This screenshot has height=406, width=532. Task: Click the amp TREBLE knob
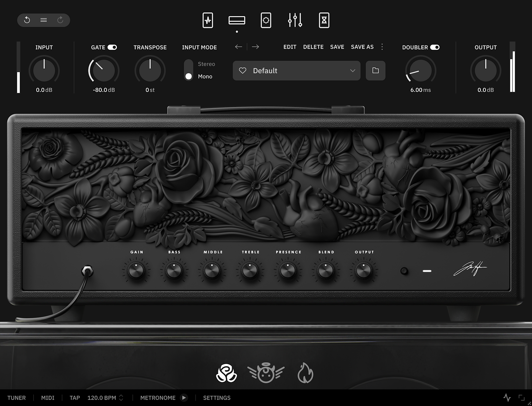pyautogui.click(x=250, y=270)
